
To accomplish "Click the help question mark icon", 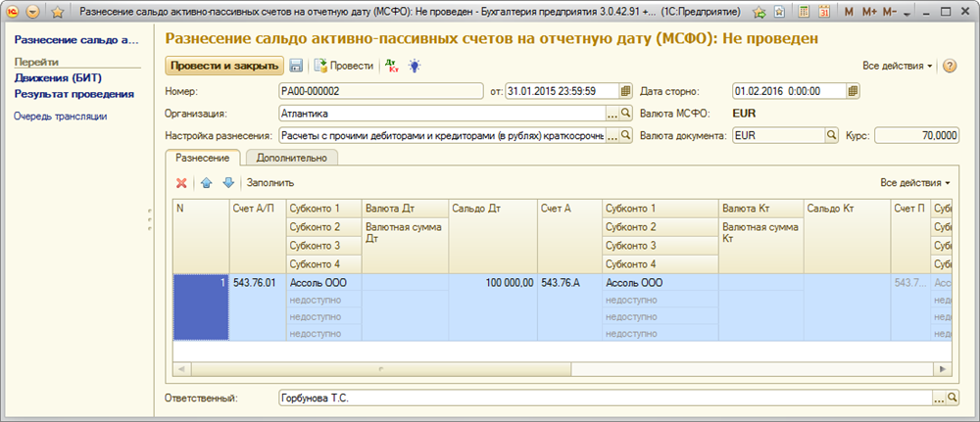I will pos(949,66).
